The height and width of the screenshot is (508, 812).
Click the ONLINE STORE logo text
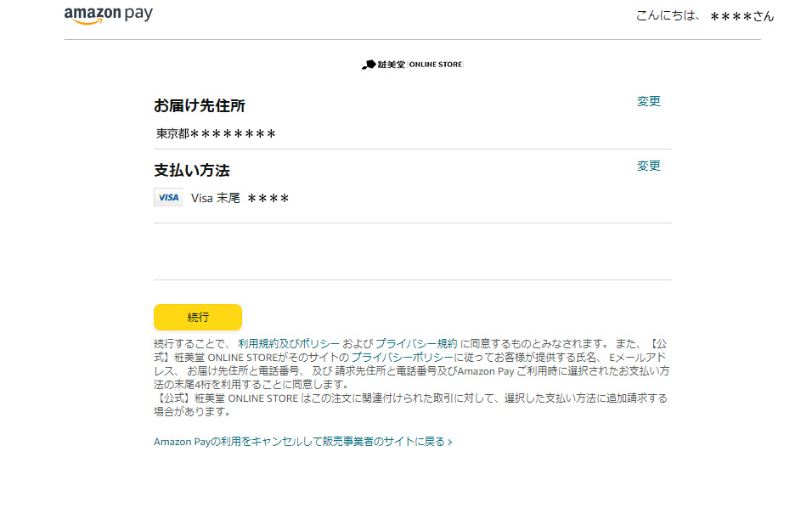[436, 65]
